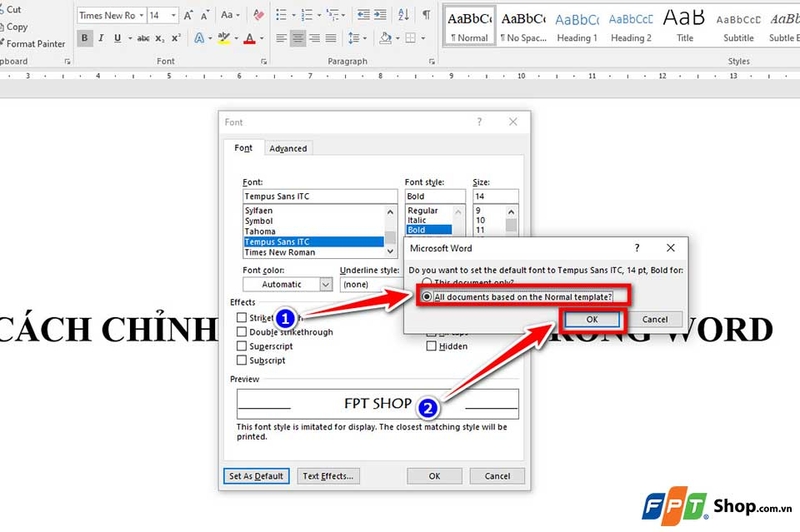Center align the text
The image size is (800, 532).
pos(298,38)
